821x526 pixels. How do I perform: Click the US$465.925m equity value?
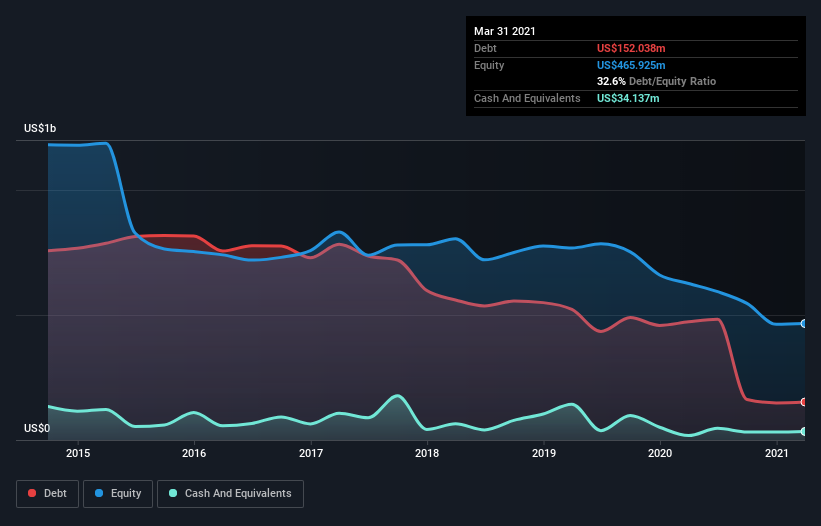(631, 65)
